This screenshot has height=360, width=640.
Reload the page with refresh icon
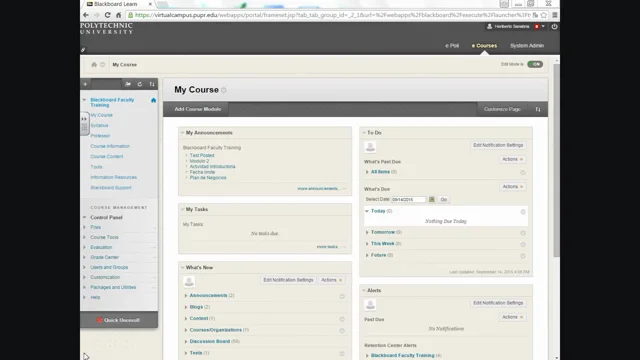tap(107, 15)
